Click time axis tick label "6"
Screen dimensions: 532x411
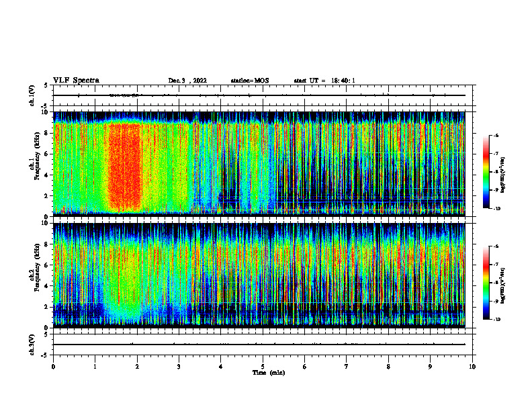[305, 367]
